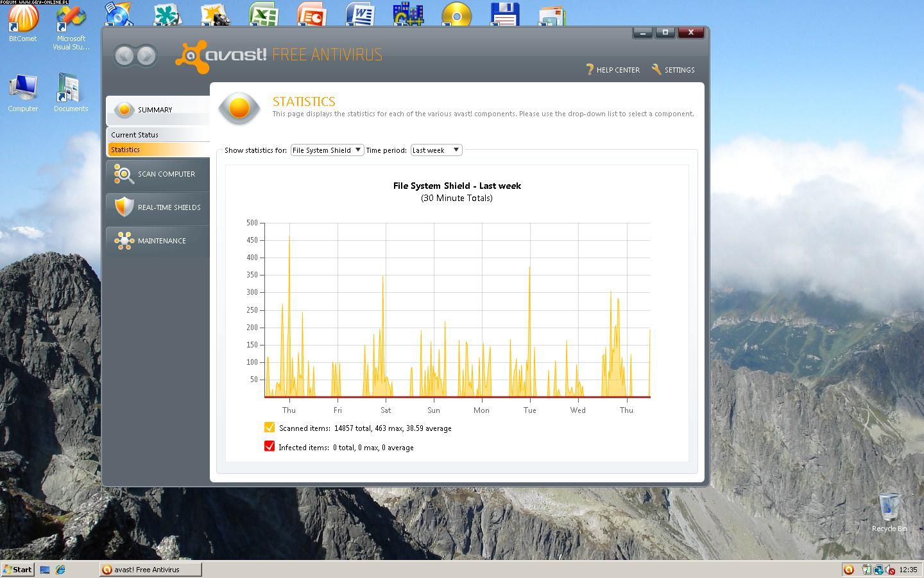924x578 pixels.
Task: Click the Scanned items 14857 total text
Action: (x=365, y=428)
